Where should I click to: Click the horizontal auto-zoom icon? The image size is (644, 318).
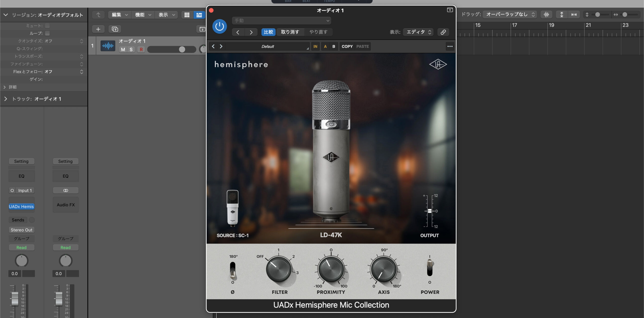(x=574, y=15)
